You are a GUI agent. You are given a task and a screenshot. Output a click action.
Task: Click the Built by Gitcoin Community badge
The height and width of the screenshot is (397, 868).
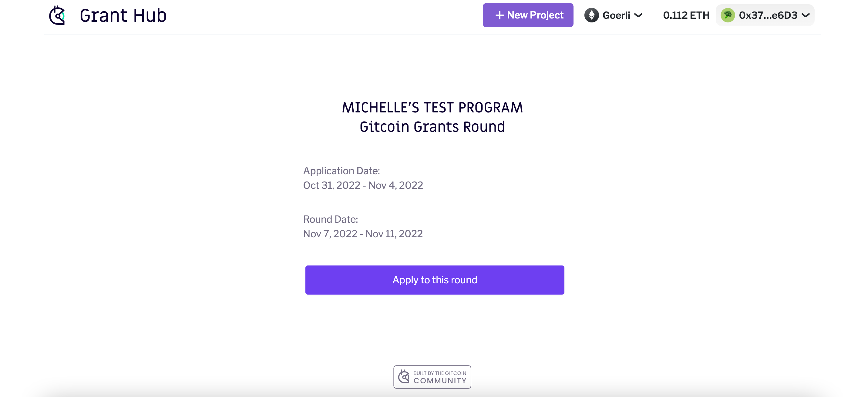point(432,377)
